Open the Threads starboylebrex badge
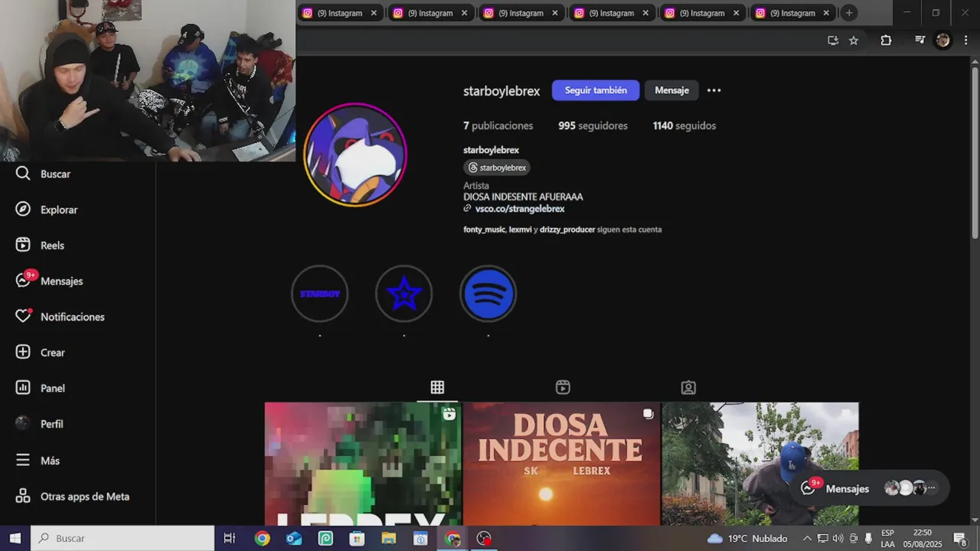 point(497,168)
